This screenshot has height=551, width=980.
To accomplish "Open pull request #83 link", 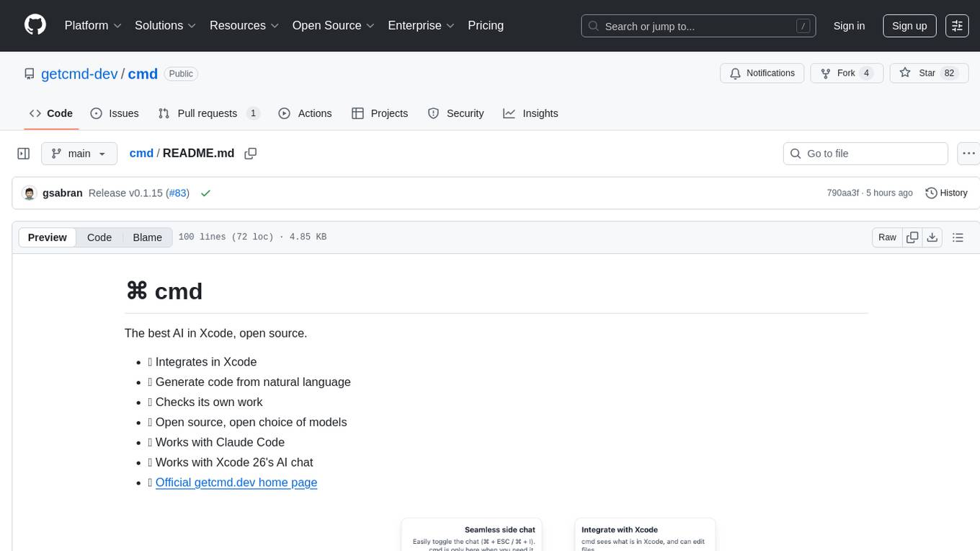I will (x=177, y=193).
